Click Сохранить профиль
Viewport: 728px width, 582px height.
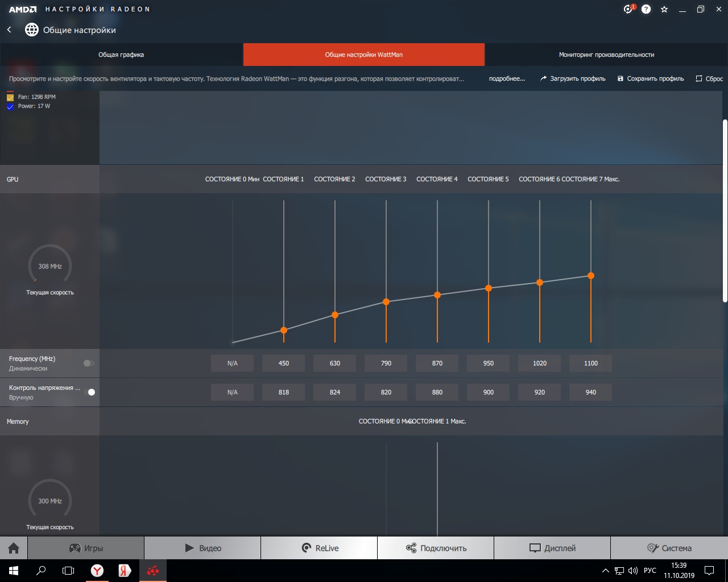pos(651,78)
